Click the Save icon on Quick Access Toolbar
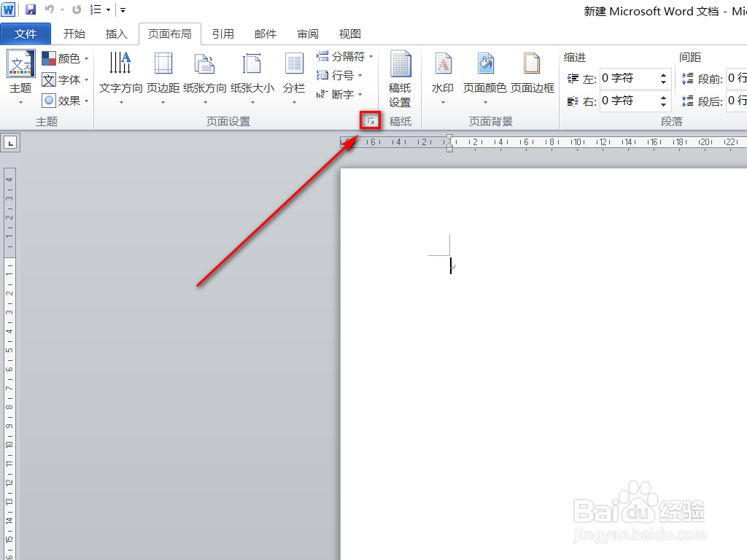This screenshot has height=560, width=747. point(29,9)
